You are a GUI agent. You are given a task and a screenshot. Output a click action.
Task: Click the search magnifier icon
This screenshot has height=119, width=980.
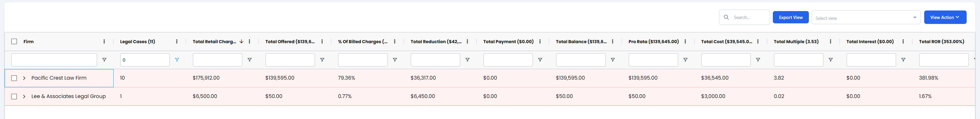click(726, 17)
